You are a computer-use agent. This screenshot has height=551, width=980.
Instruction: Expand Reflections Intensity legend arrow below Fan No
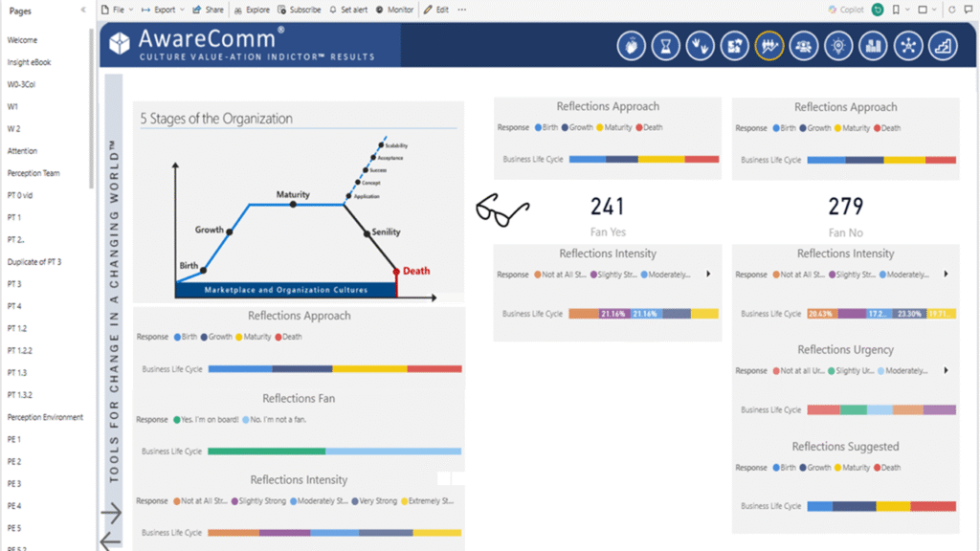pos(947,275)
